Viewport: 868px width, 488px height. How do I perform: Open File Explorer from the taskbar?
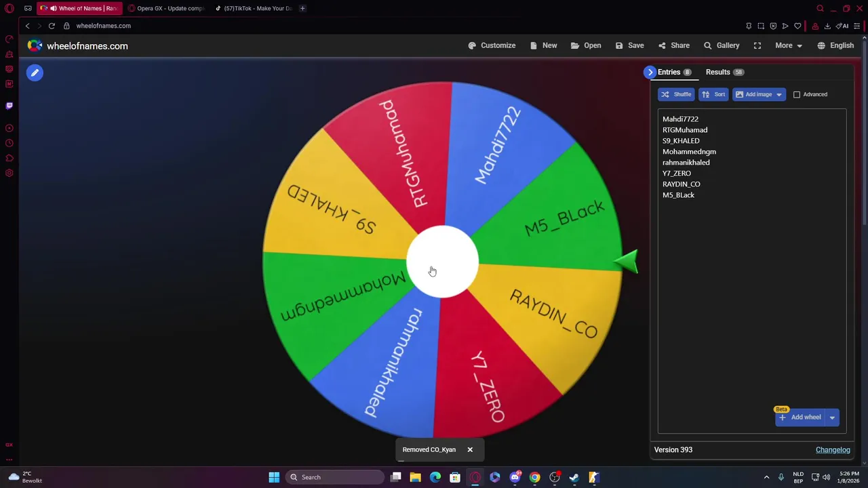(416, 477)
